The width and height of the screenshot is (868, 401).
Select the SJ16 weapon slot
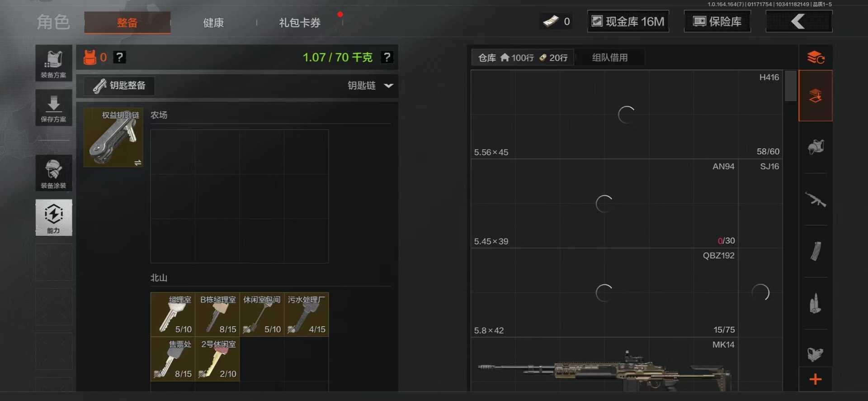[760, 204]
